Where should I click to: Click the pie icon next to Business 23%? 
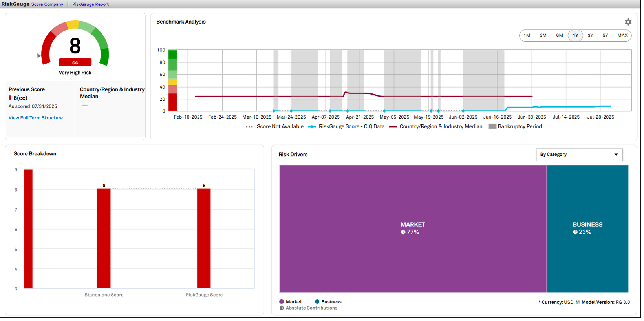coord(575,232)
